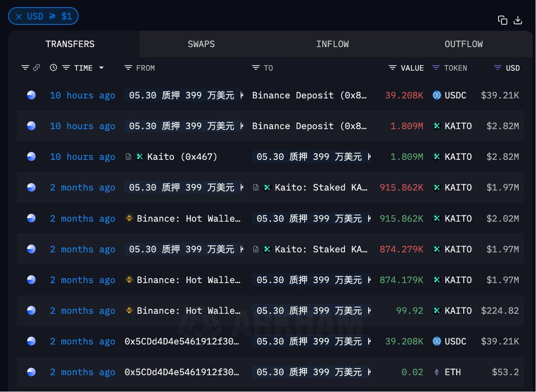This screenshot has height=392, width=536.
Task: Remove the USD ≥ $1 filter chip
Action: point(19,17)
